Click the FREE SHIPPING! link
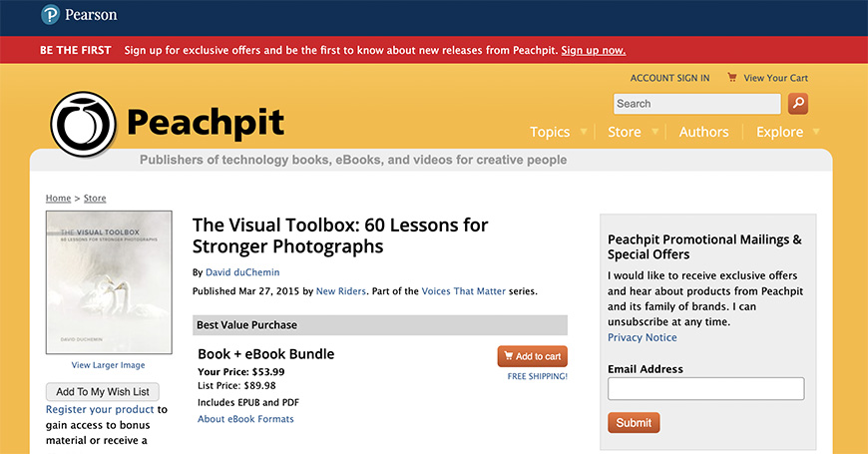The image size is (868, 454). pyautogui.click(x=538, y=376)
